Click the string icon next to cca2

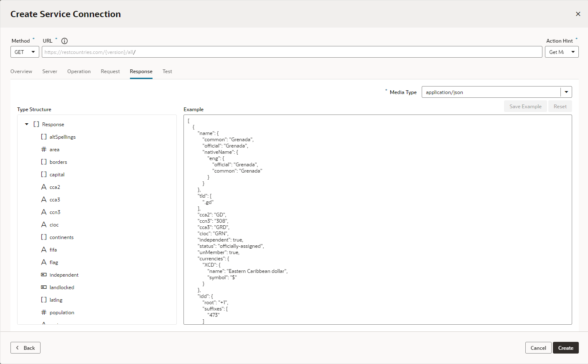click(x=44, y=187)
